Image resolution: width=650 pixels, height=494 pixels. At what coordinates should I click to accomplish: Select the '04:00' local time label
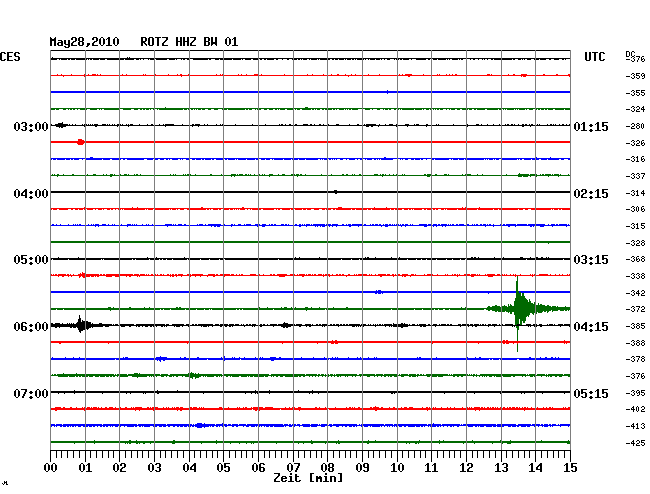[x=31, y=194]
